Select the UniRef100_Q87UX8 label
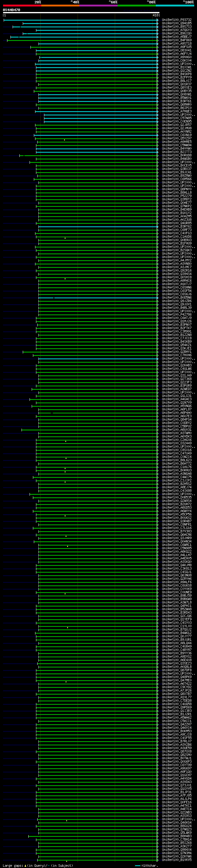This screenshot has height=868, width=197. (x=177, y=751)
